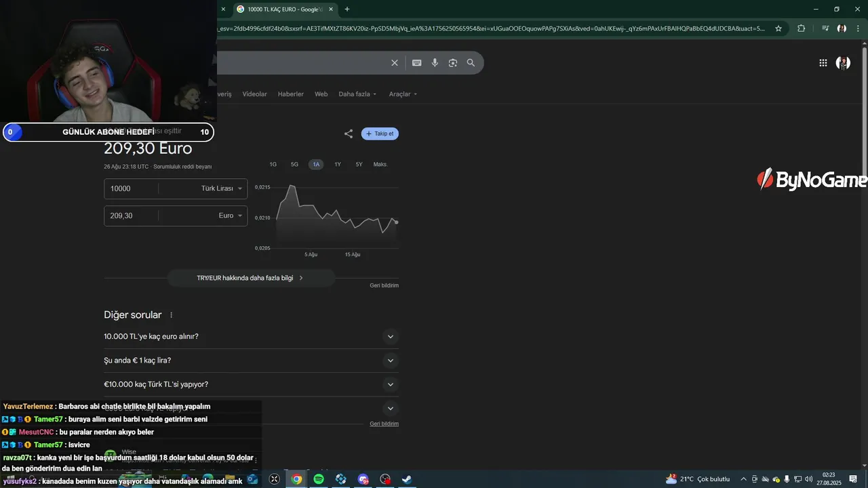Click the end point on the TRY/EUR chart
This screenshot has width=868, height=488.
click(396, 222)
